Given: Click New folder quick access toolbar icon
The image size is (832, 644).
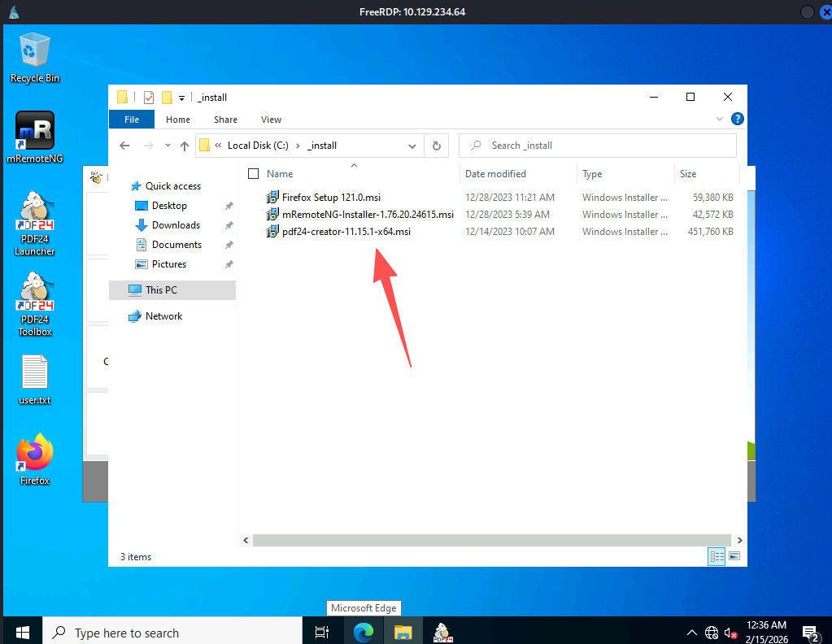Looking at the screenshot, I should pos(167,97).
